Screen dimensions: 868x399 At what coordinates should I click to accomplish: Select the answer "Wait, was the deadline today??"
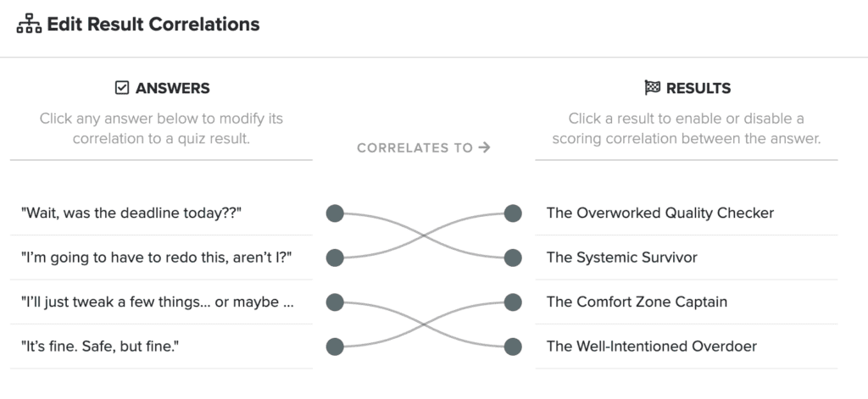161,213
